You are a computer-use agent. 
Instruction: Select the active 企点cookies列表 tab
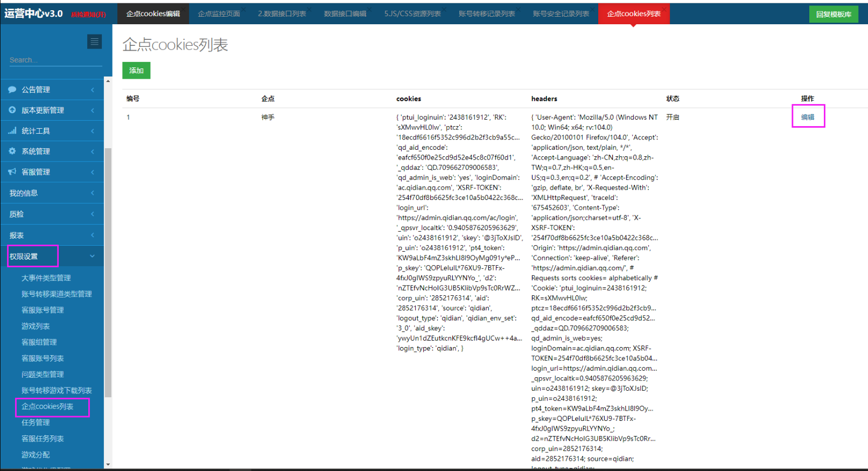pyautogui.click(x=634, y=13)
